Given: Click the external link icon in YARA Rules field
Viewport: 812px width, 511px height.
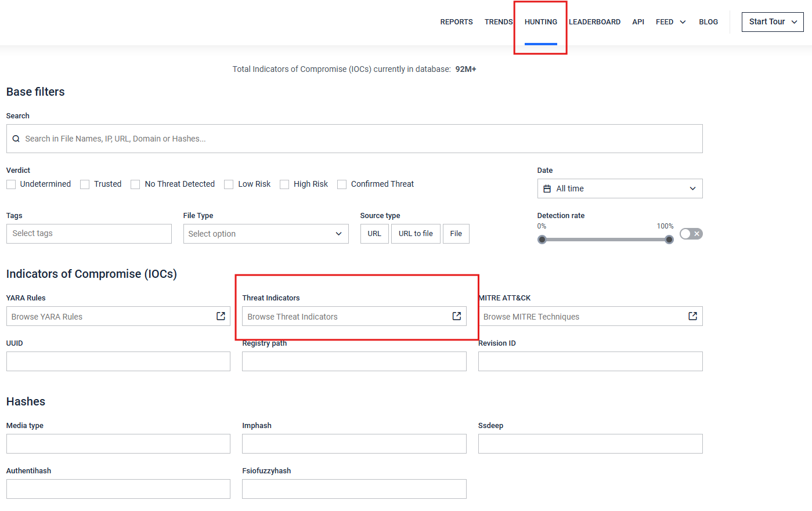Looking at the screenshot, I should coord(221,316).
